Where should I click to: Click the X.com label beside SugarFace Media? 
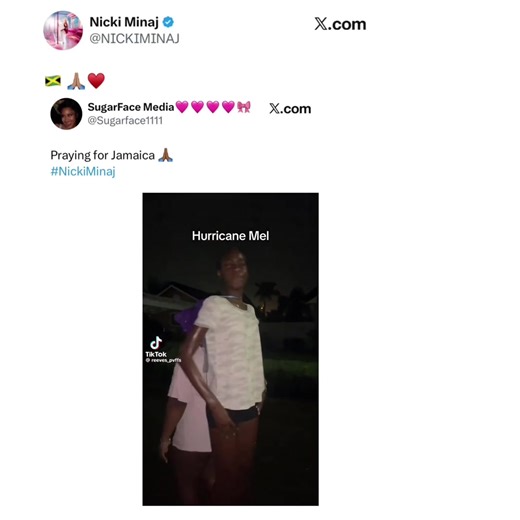point(290,109)
